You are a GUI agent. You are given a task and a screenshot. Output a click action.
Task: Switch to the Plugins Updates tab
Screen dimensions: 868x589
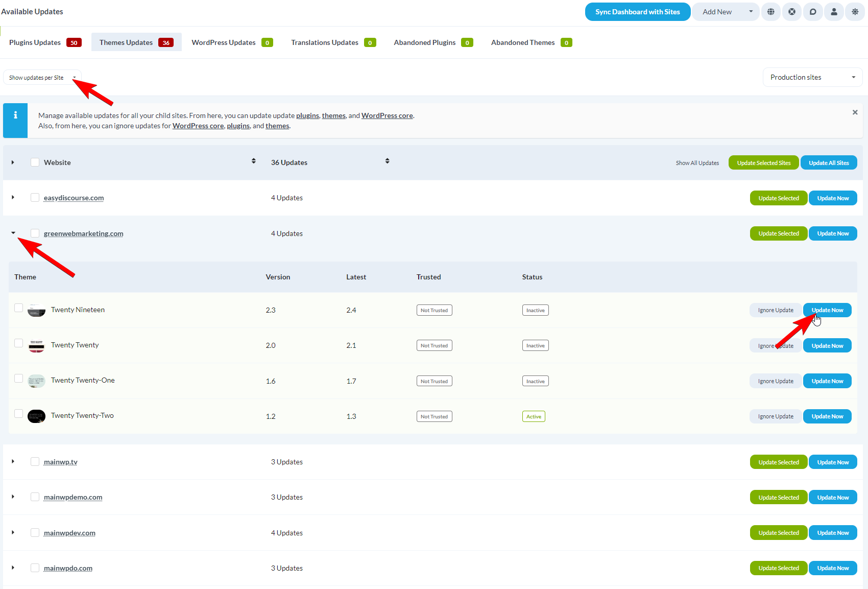point(36,42)
